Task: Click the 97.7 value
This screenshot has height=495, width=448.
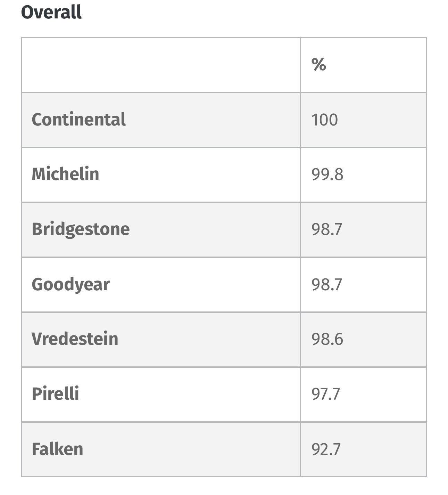Action: [325, 394]
